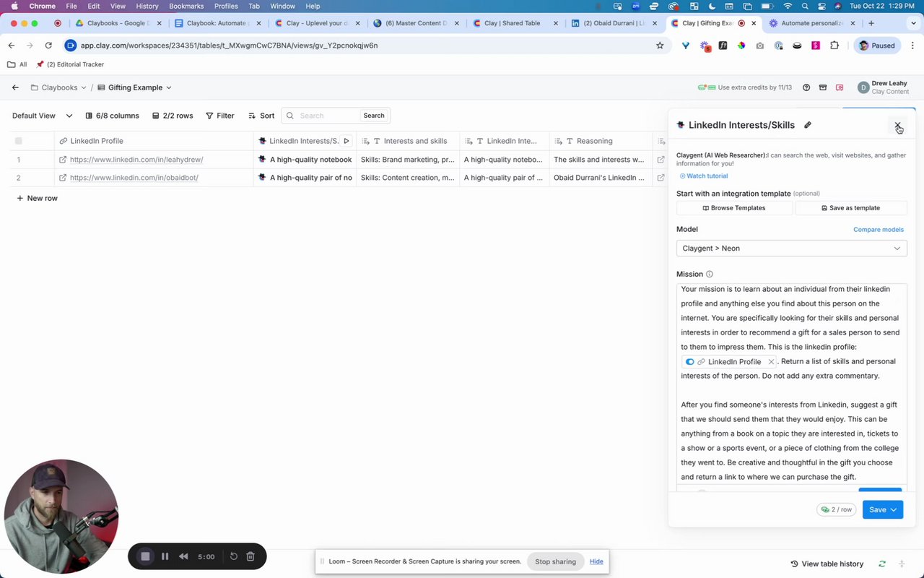This screenshot has height=578, width=924.
Task: Expand the Save button options
Action: click(894, 510)
